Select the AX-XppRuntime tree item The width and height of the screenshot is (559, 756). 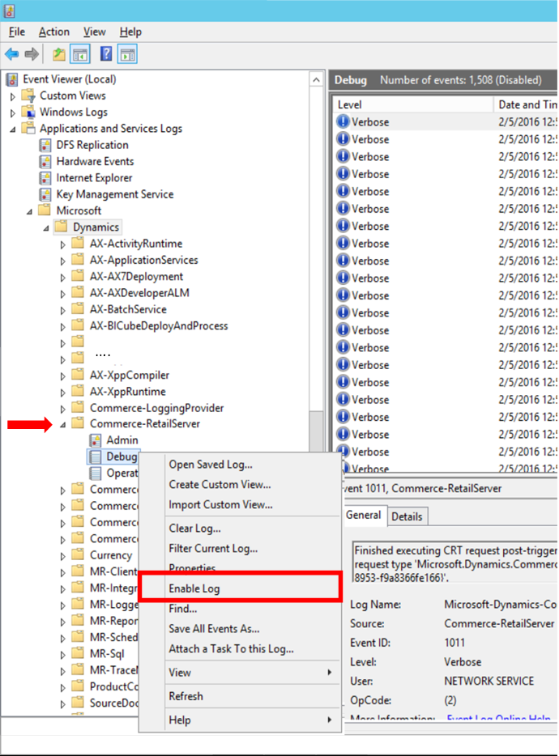pyautogui.click(x=127, y=391)
